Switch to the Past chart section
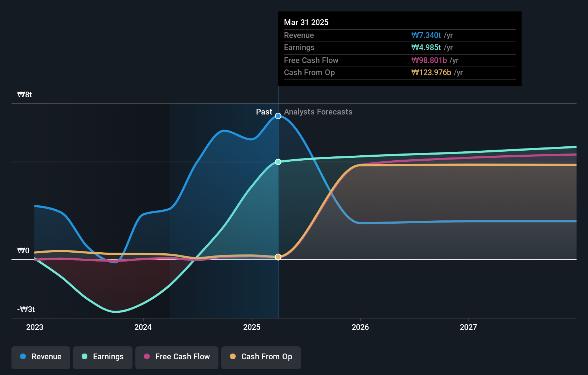This screenshot has height=375, width=588. tap(264, 112)
